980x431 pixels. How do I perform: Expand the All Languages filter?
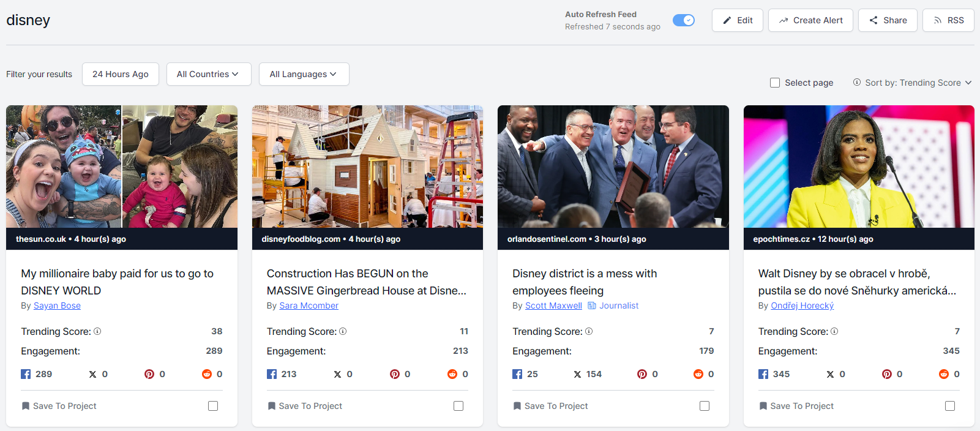pyautogui.click(x=304, y=74)
